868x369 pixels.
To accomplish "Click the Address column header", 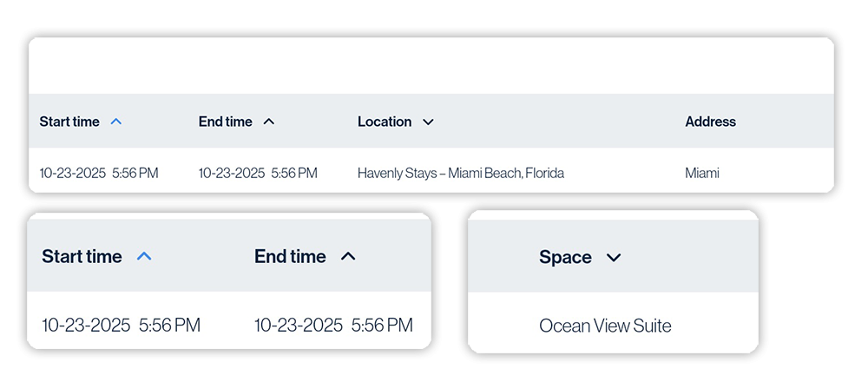I will pyautogui.click(x=710, y=122).
